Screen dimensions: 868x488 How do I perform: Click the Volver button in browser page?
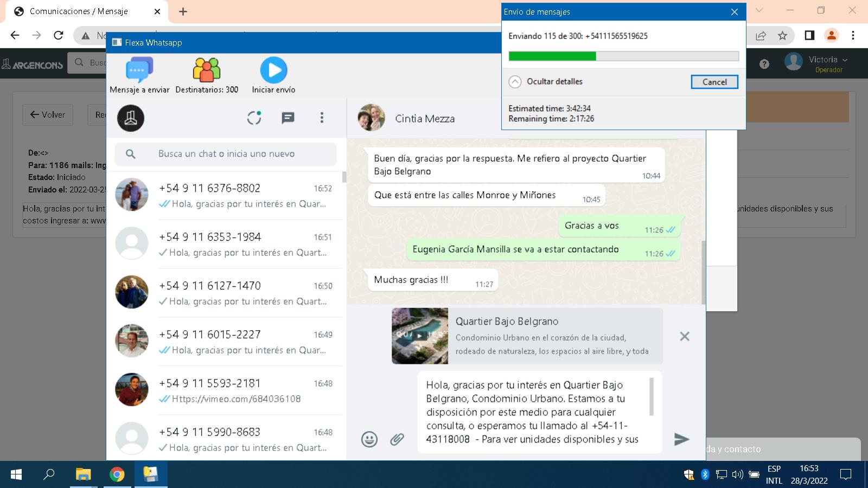coord(48,114)
